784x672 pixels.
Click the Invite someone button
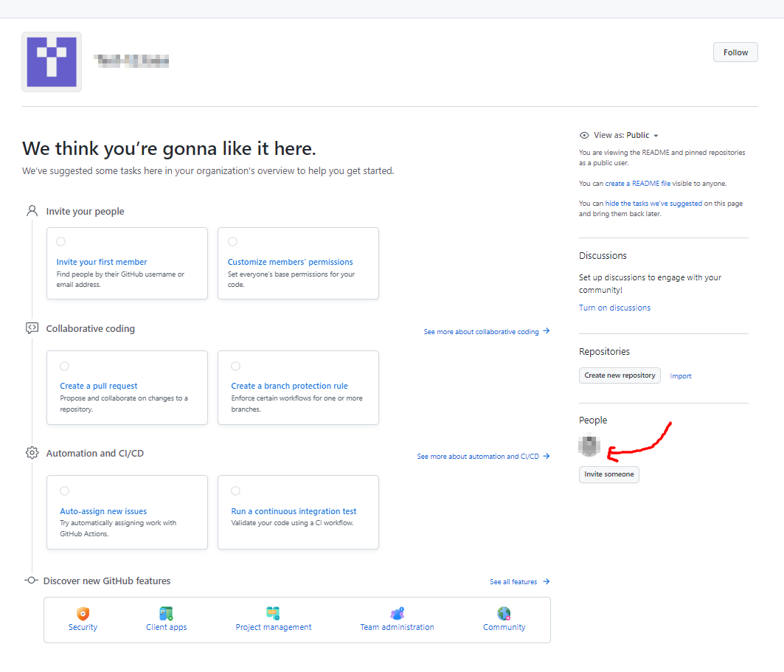pyautogui.click(x=609, y=474)
